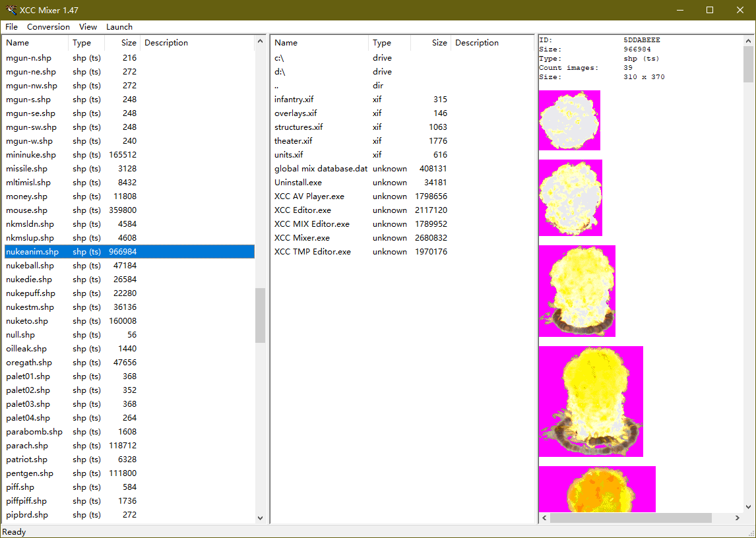This screenshot has height=538, width=756.
Task: Click preview pane scroll up arrow
Action: click(748, 41)
